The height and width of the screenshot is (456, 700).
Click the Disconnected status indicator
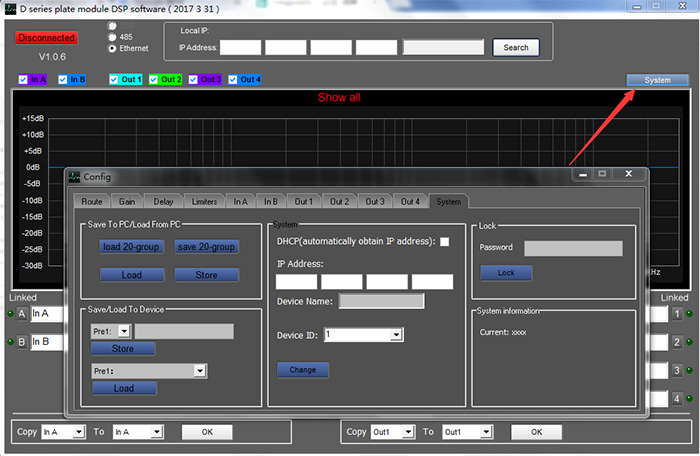(46, 38)
